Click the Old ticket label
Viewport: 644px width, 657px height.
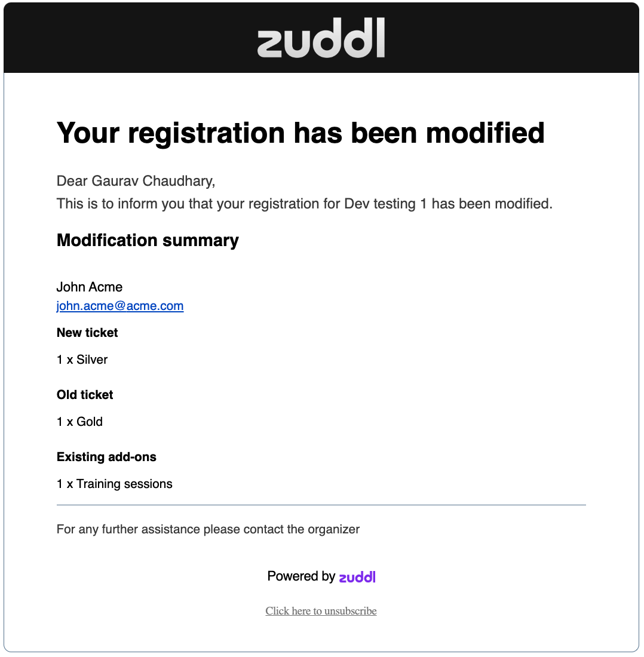click(x=85, y=395)
